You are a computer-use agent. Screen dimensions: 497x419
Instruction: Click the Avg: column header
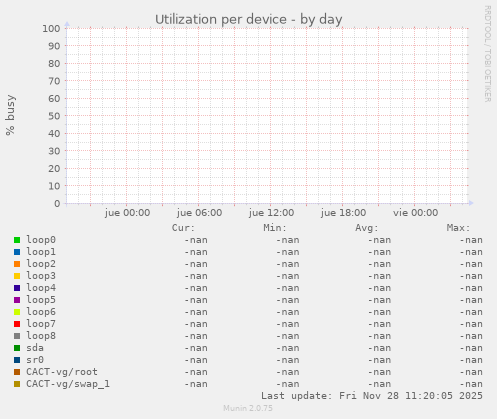(367, 228)
